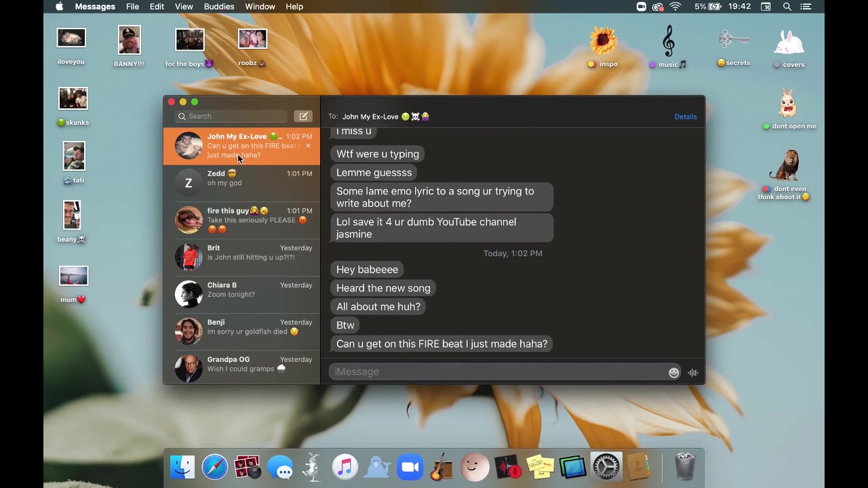The width and height of the screenshot is (868, 488).
Task: Open Zoom from the dock
Action: (410, 467)
